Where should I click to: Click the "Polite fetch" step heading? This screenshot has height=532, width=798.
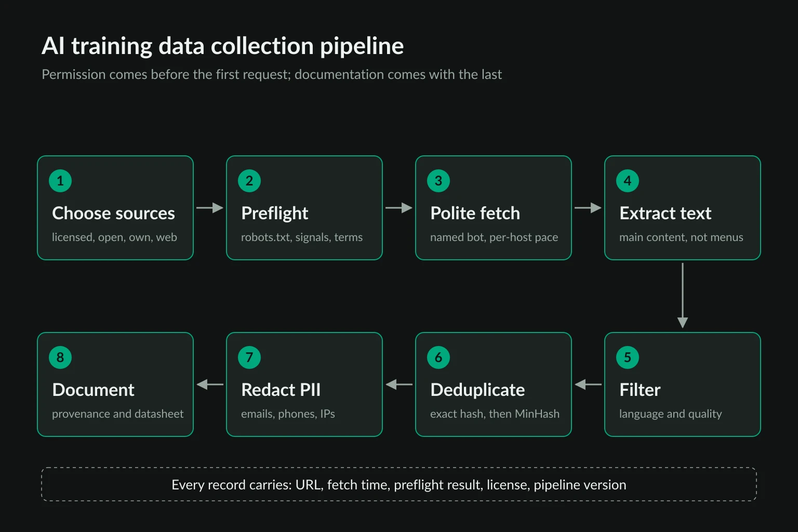click(475, 213)
